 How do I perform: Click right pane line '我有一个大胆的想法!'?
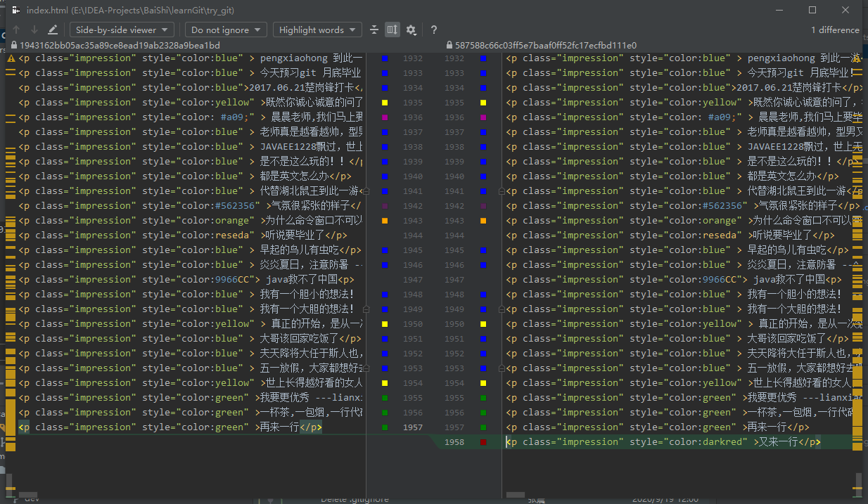pos(673,309)
